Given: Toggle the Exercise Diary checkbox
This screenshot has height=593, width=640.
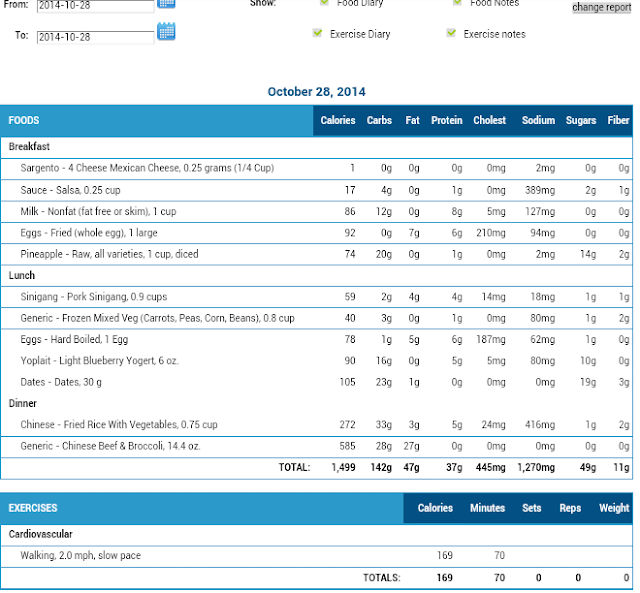Looking at the screenshot, I should (318, 33).
